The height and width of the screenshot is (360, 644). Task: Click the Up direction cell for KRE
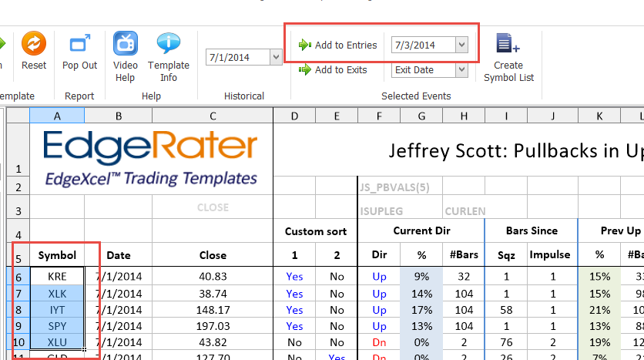point(379,276)
